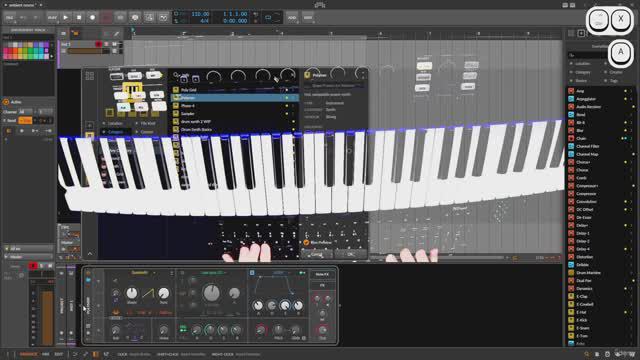Open the Master output dropdown
The image size is (640, 360).
point(28,257)
